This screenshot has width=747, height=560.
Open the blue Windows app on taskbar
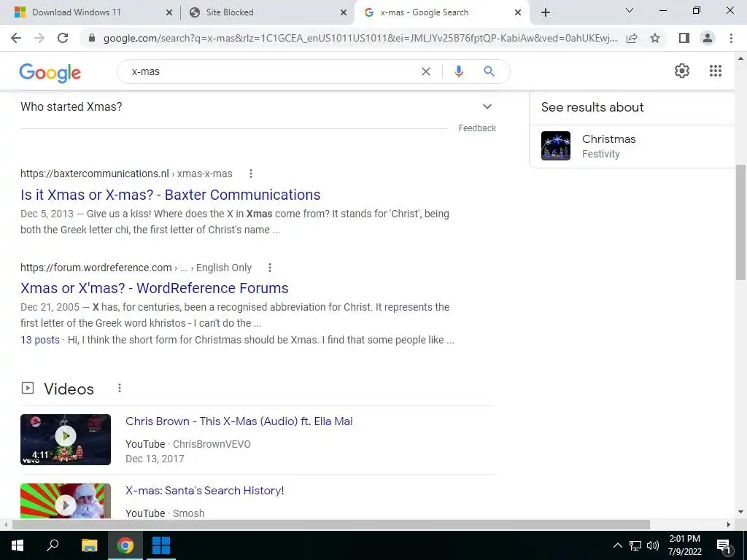coord(161,545)
